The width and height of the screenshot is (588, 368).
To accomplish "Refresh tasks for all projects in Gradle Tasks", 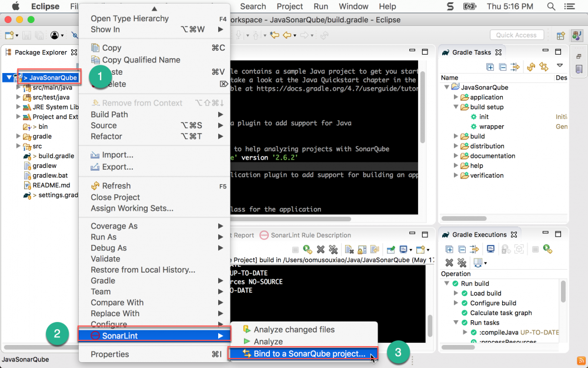I will click(x=530, y=67).
